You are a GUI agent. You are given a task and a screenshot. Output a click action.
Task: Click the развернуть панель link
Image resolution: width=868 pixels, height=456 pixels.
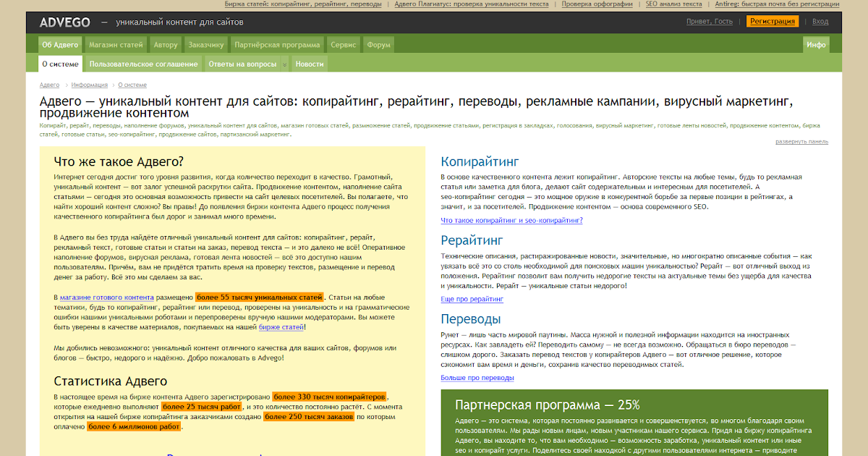(801, 142)
